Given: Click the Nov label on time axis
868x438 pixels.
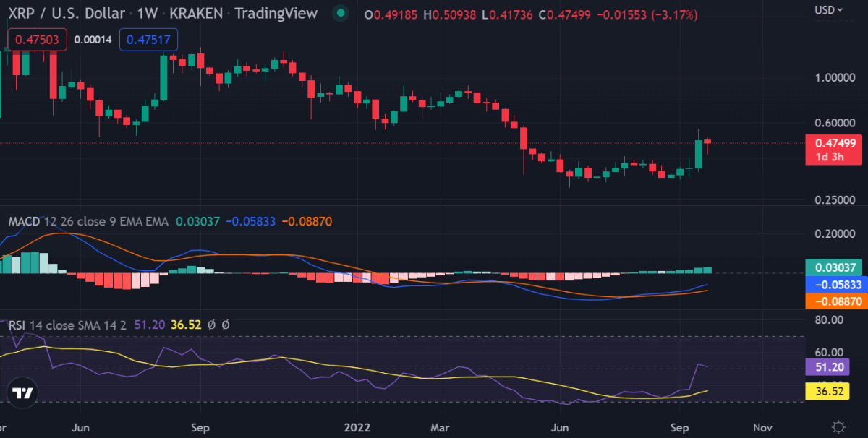Looking at the screenshot, I should (x=761, y=426).
